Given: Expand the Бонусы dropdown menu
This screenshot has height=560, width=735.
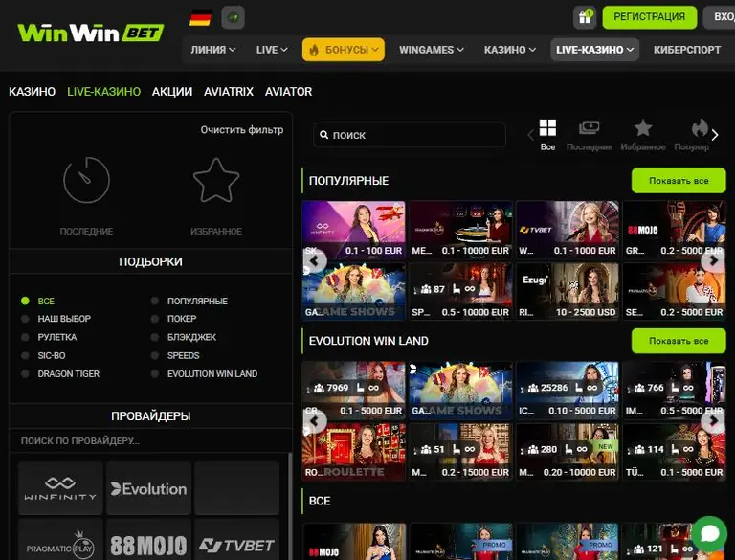Looking at the screenshot, I should [344, 50].
